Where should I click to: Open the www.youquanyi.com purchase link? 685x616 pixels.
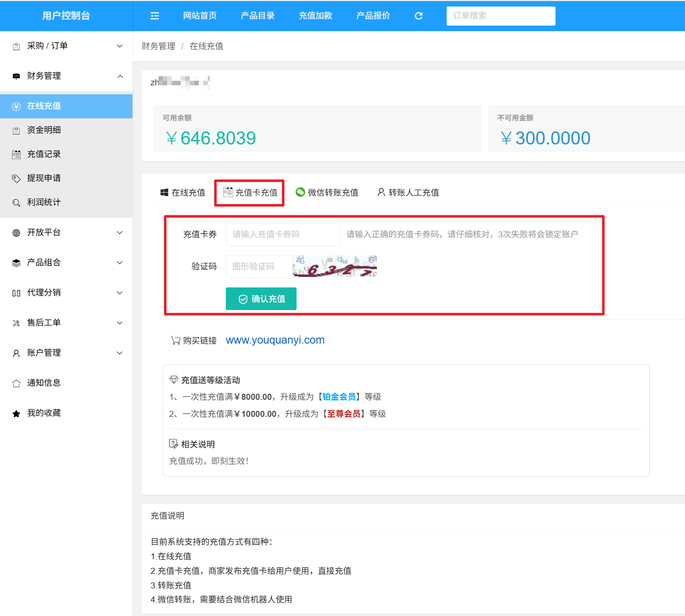click(x=275, y=340)
